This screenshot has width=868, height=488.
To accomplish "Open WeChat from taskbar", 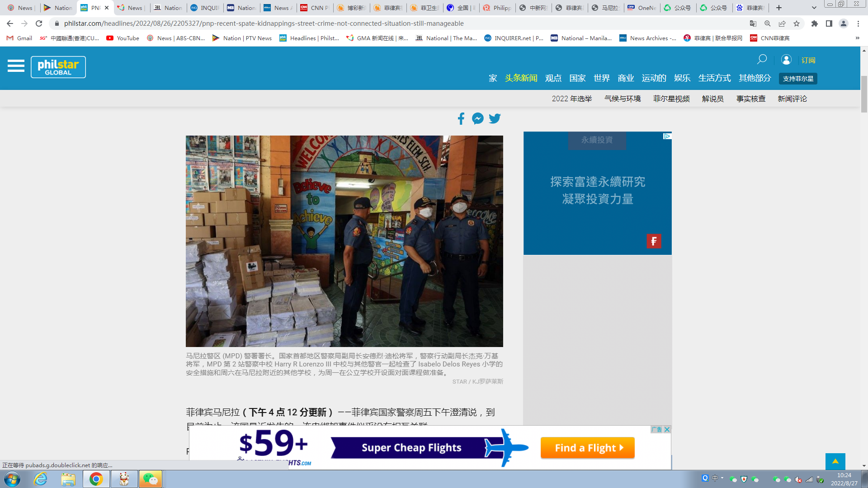I will [x=151, y=479].
